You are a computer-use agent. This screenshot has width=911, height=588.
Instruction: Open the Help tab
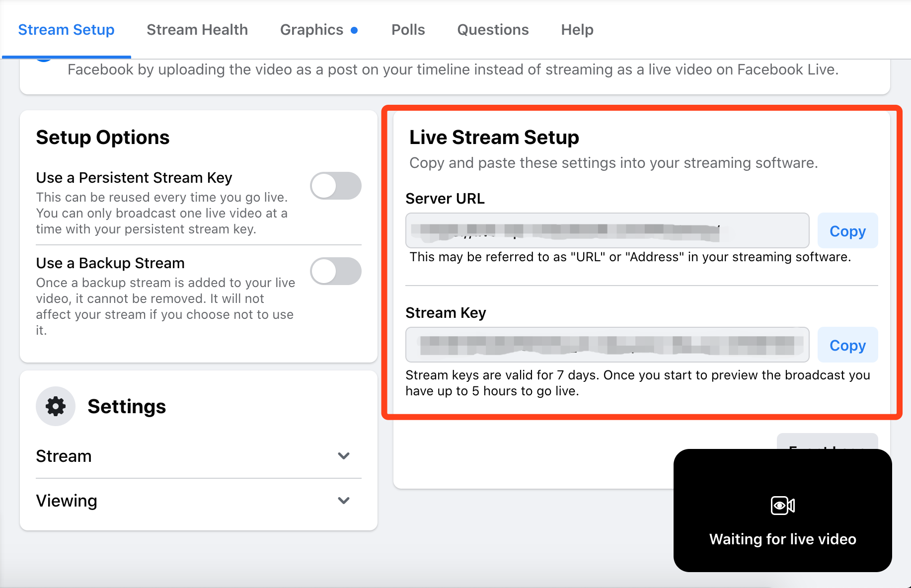tap(577, 30)
